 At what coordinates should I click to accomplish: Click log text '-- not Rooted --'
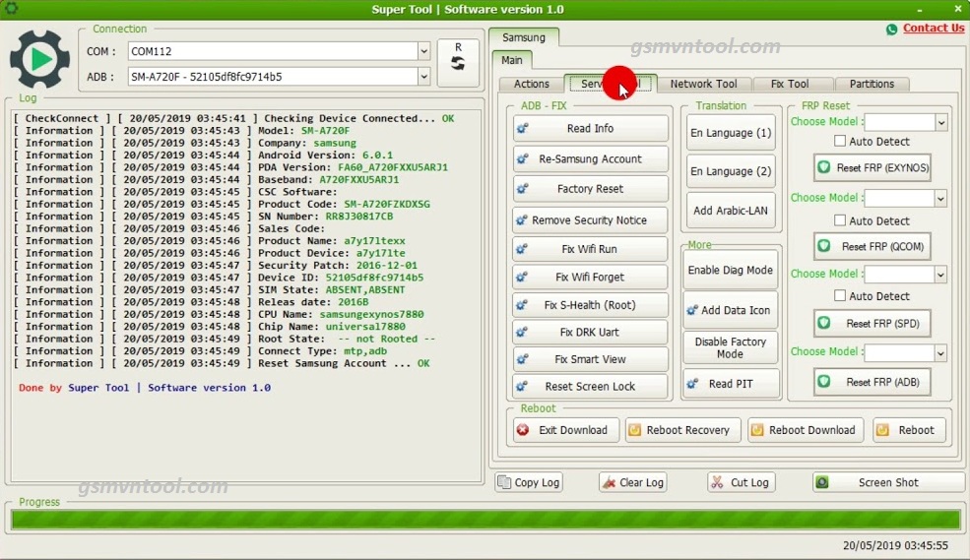point(387,339)
